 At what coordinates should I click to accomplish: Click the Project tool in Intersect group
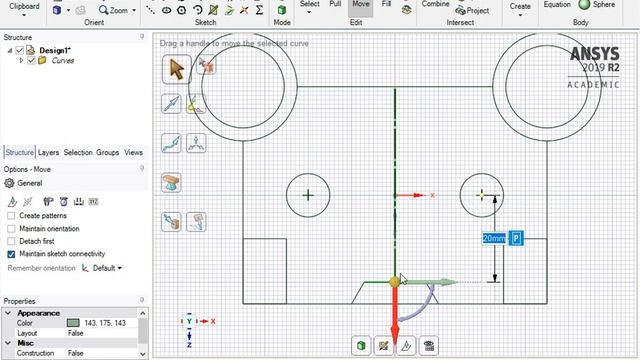[472, 11]
